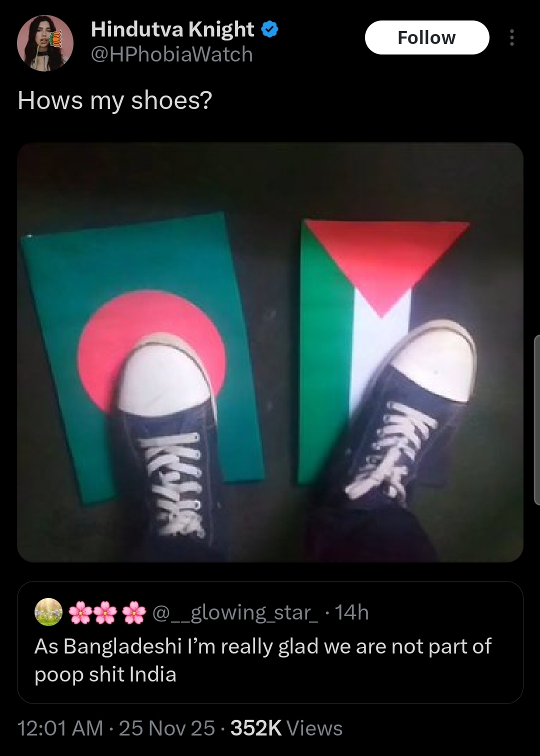Click the 25 Nov 25 date
Viewport: 540px width, 756px height.
pos(166,728)
